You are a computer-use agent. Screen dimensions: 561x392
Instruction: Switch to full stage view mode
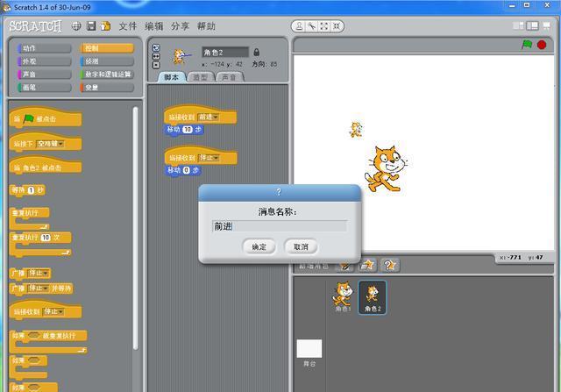point(532,25)
